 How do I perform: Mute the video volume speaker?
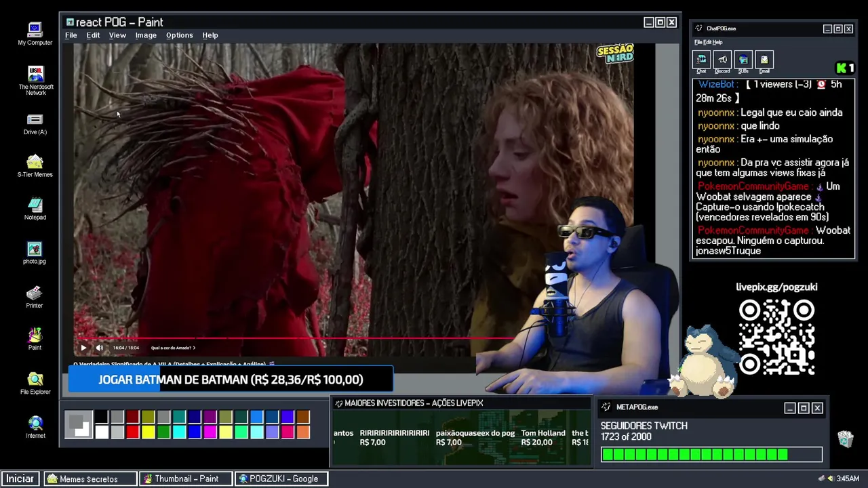click(x=100, y=348)
